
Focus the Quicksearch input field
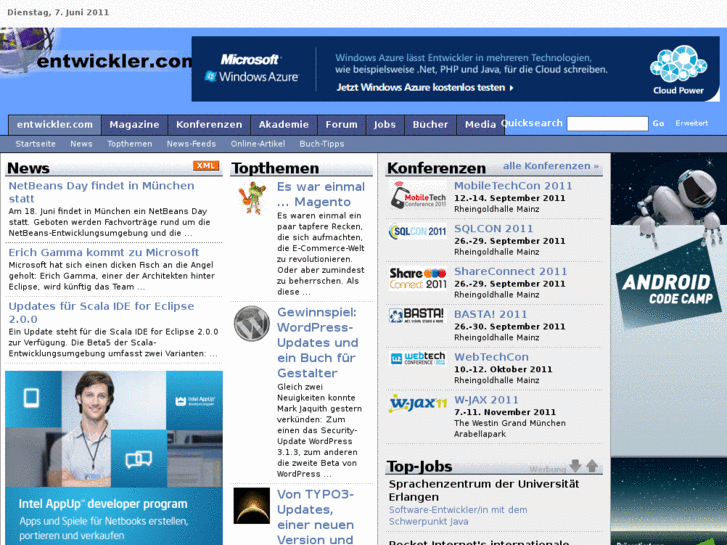click(x=607, y=123)
